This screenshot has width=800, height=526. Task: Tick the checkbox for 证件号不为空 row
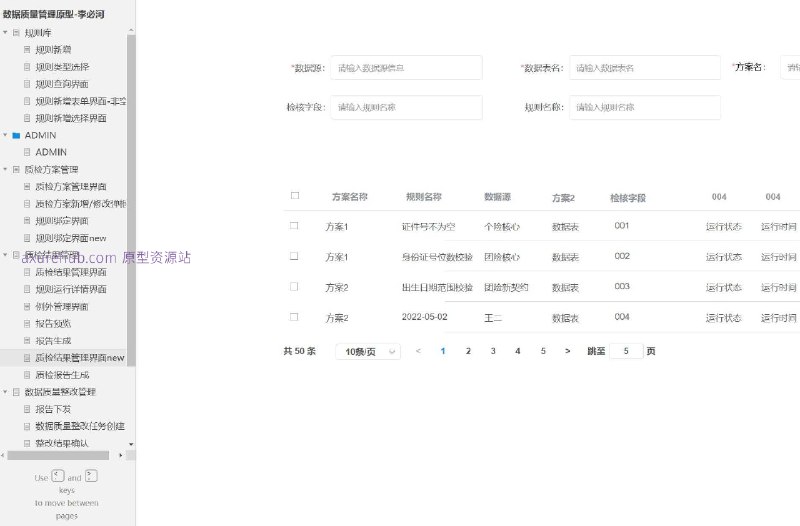[x=294, y=226]
